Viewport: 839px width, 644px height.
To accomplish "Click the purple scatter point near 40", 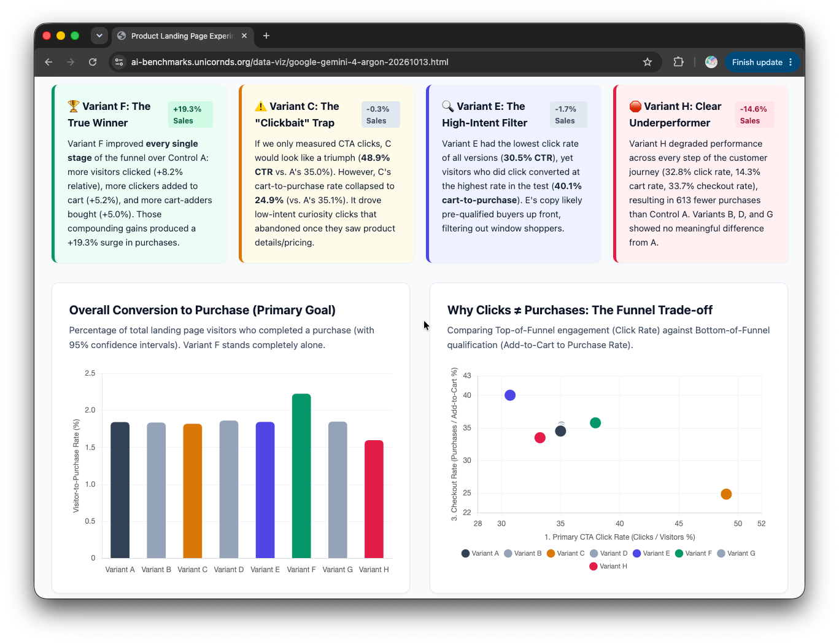I will click(510, 395).
